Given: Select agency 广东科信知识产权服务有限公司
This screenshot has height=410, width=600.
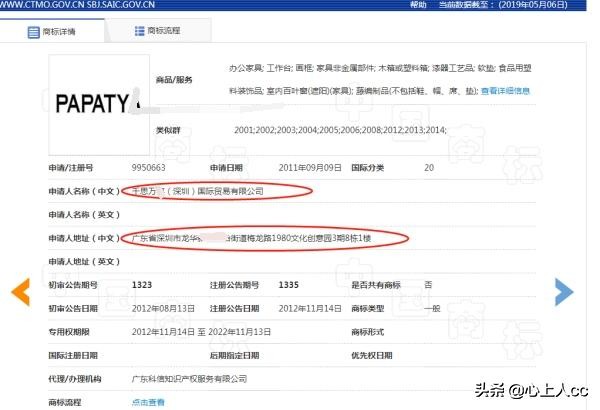Looking at the screenshot, I should coord(189,379).
